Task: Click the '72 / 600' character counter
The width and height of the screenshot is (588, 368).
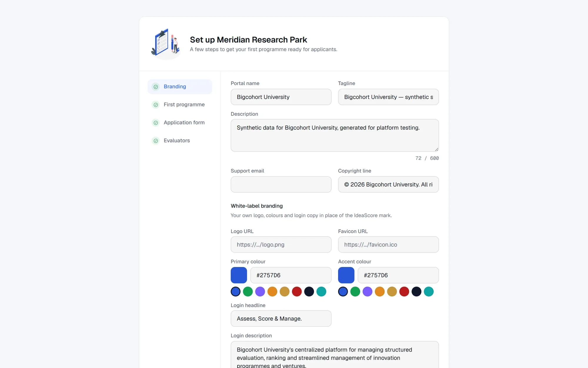Action: [427, 158]
